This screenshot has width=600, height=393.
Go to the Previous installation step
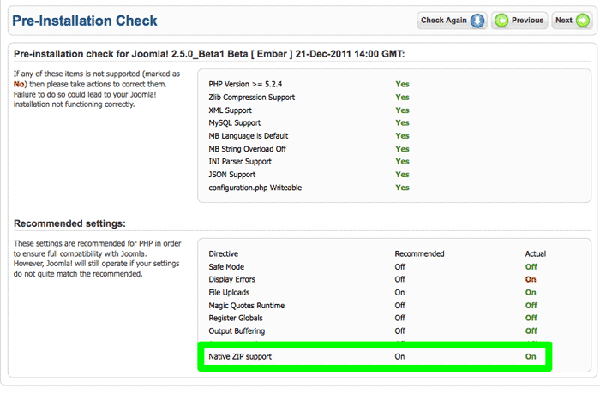point(519,20)
